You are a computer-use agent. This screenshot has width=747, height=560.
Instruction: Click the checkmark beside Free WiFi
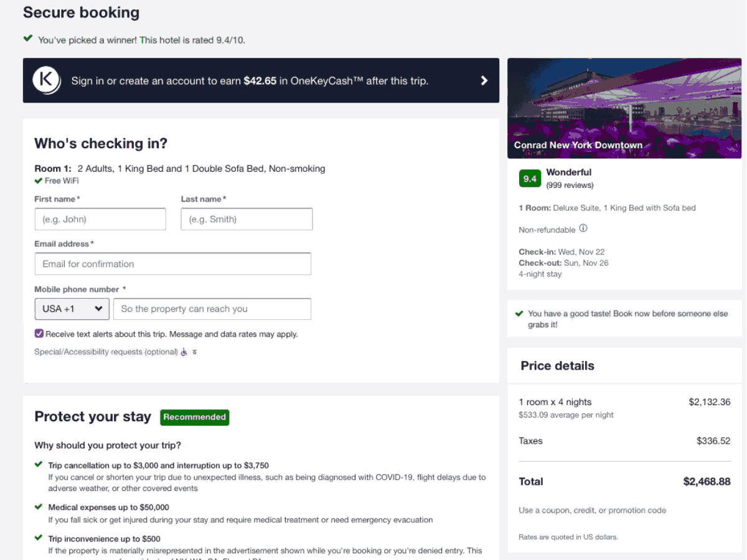point(38,180)
